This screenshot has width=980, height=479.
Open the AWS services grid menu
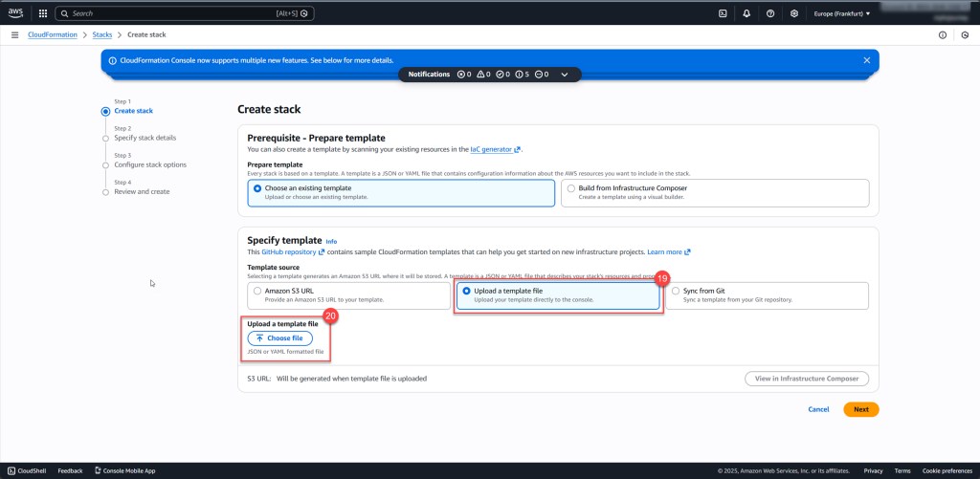click(x=42, y=13)
